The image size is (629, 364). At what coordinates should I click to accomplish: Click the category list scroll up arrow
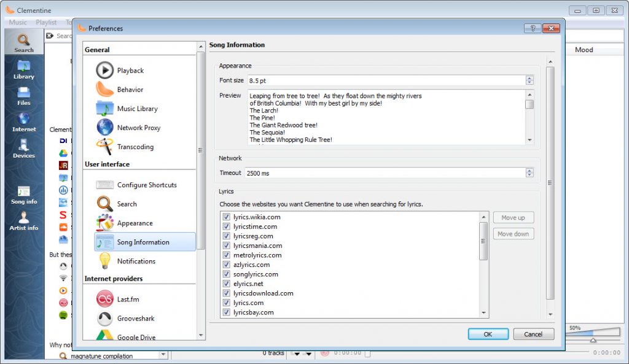(201, 47)
